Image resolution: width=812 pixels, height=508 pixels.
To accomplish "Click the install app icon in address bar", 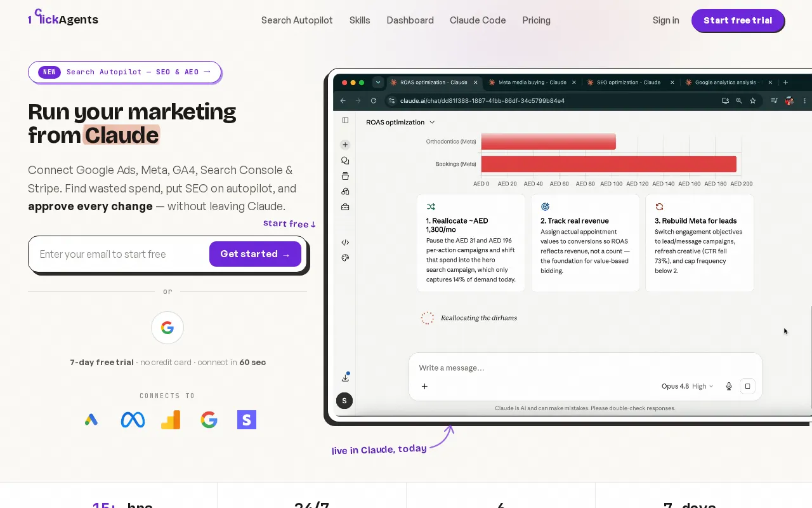I will 725,100.
